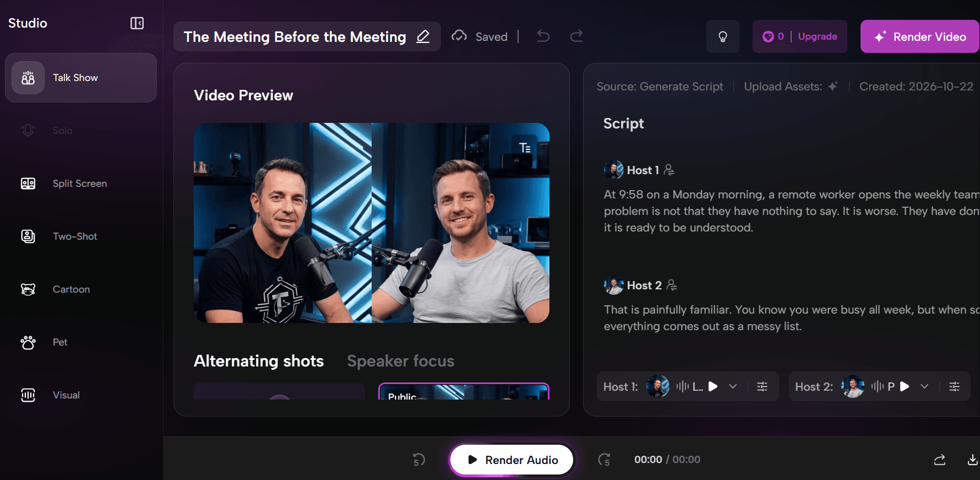The image size is (980, 480).
Task: Click the video preview thumbnail
Action: (x=372, y=223)
